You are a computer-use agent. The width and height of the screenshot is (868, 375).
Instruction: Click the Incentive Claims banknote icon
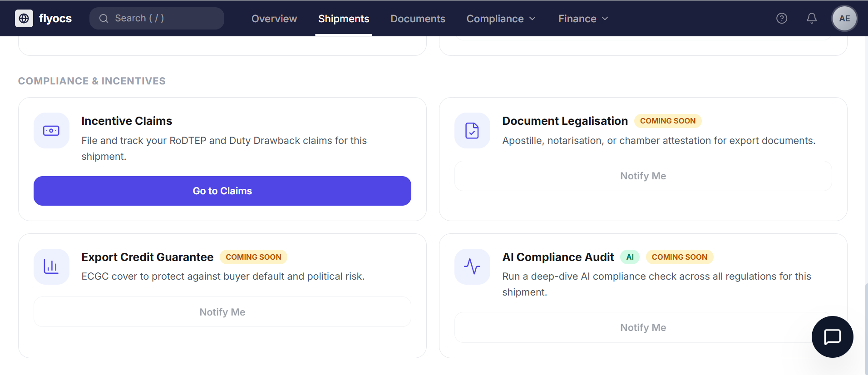tap(51, 131)
